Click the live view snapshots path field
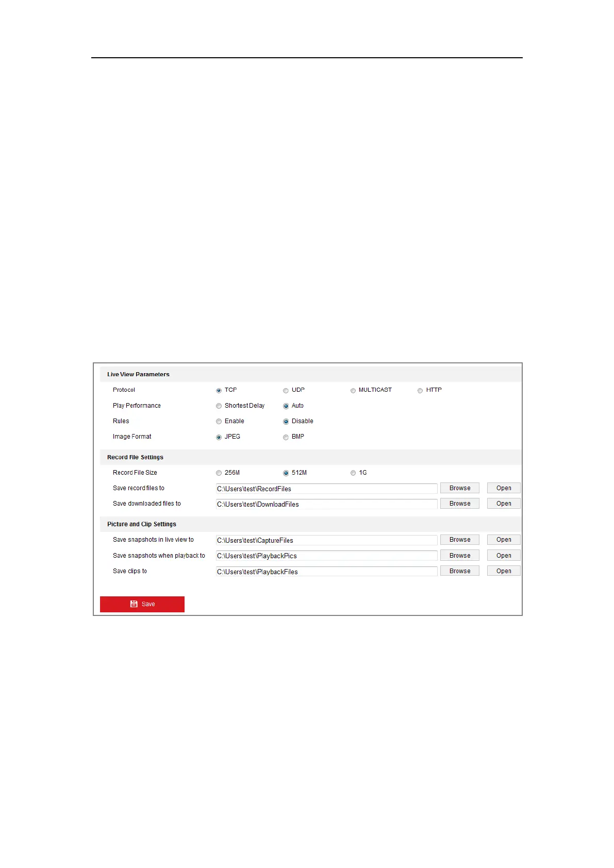The height and width of the screenshot is (868, 614). click(x=326, y=540)
